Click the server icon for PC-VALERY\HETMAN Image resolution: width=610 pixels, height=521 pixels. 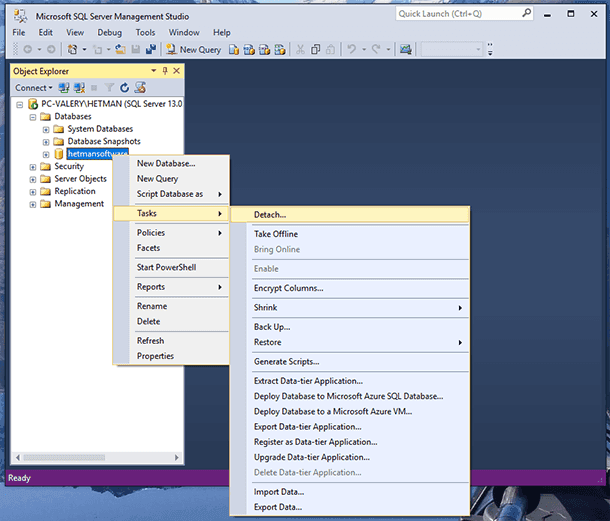[33, 104]
